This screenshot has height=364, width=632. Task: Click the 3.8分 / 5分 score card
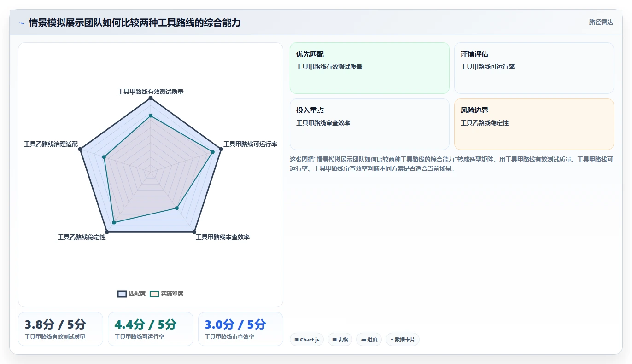click(60, 329)
